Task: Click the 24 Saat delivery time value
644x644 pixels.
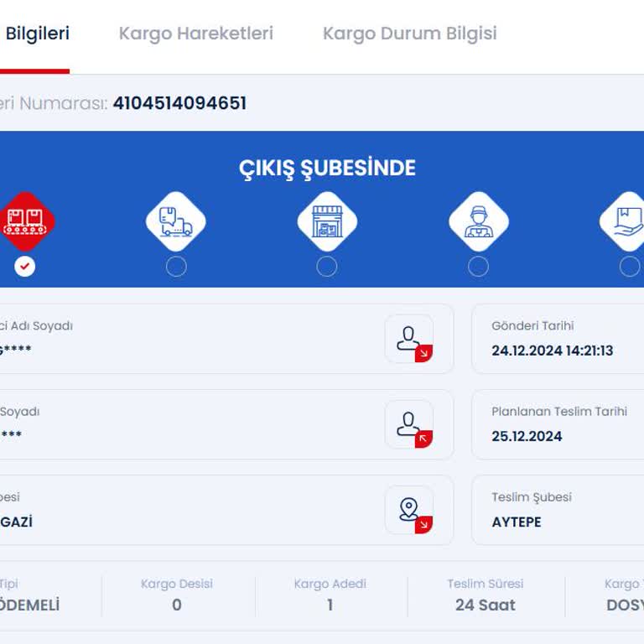Action: click(486, 605)
